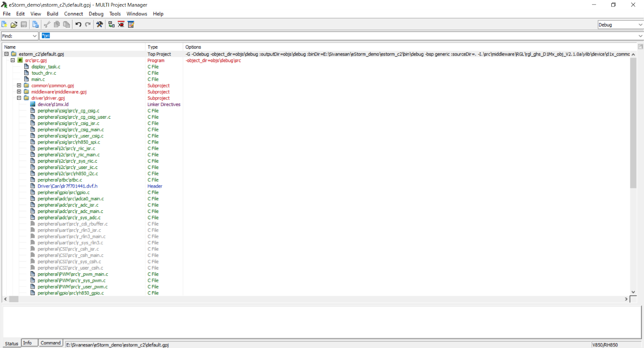Screen dimensions: 644x348
Task: Open the Connect menu
Action: click(x=74, y=14)
